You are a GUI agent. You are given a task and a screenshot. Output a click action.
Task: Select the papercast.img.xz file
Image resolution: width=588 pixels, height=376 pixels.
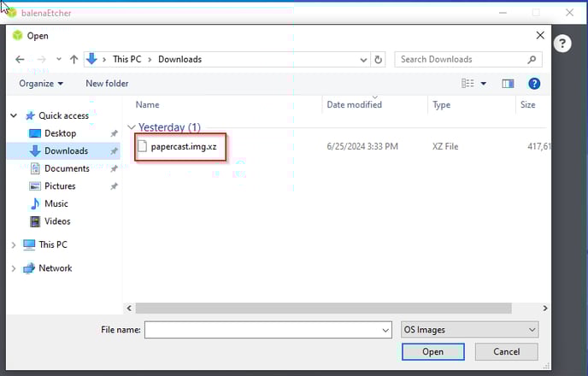point(184,147)
